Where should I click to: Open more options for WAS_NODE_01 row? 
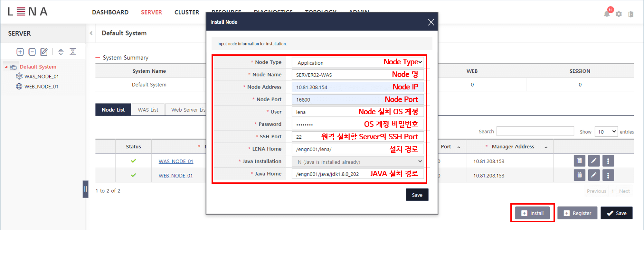pos(608,161)
